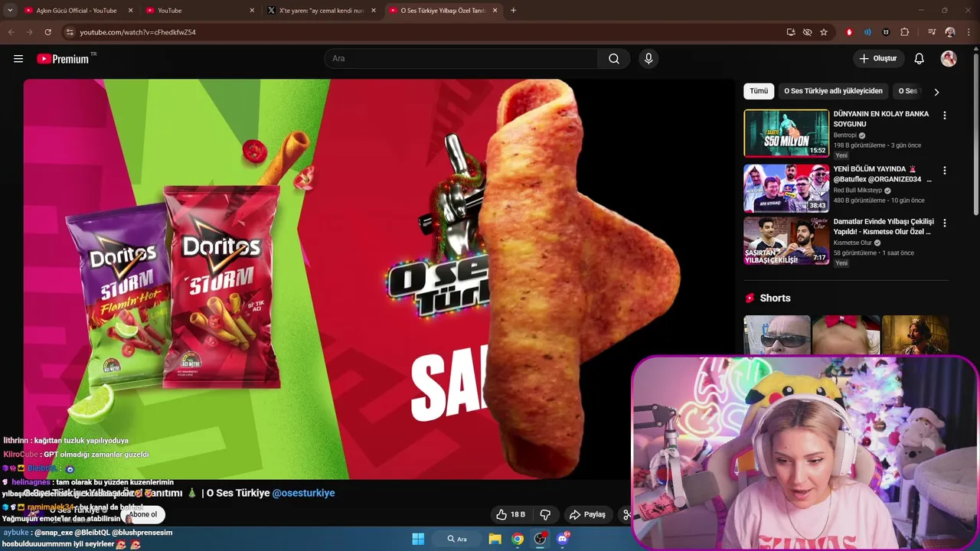The height and width of the screenshot is (551, 980).
Task: Go back in browser history
Action: (x=11, y=32)
